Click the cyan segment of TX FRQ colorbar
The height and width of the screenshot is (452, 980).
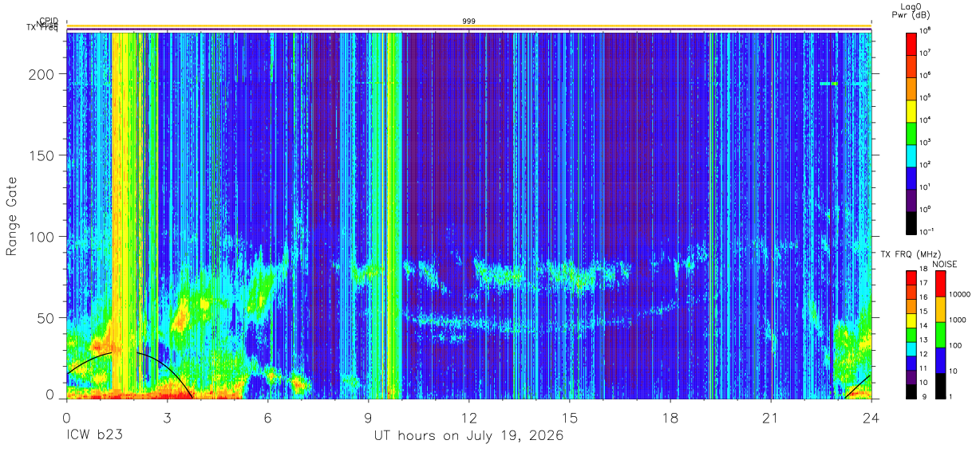click(911, 348)
